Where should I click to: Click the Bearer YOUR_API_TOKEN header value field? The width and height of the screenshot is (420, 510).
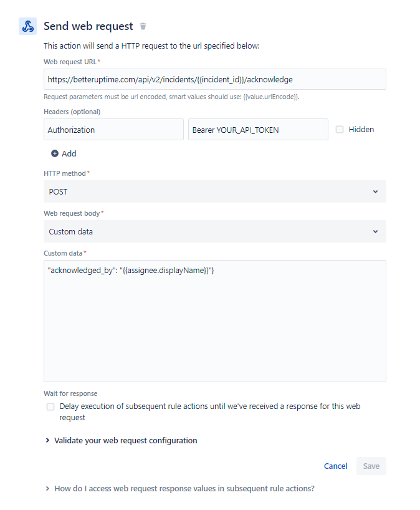coord(258,130)
